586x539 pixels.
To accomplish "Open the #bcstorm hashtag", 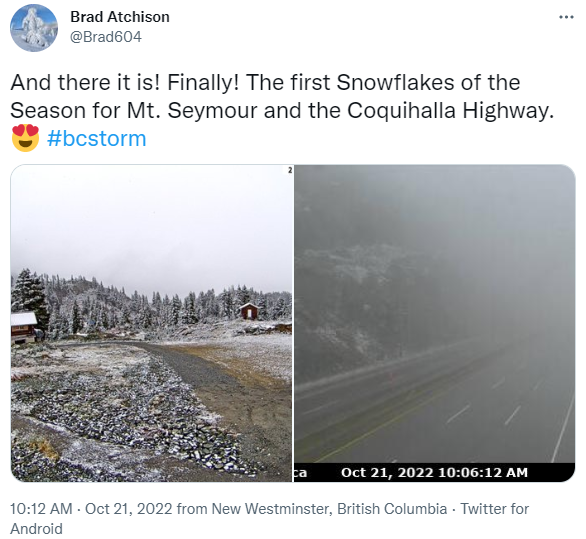I will pos(96,139).
